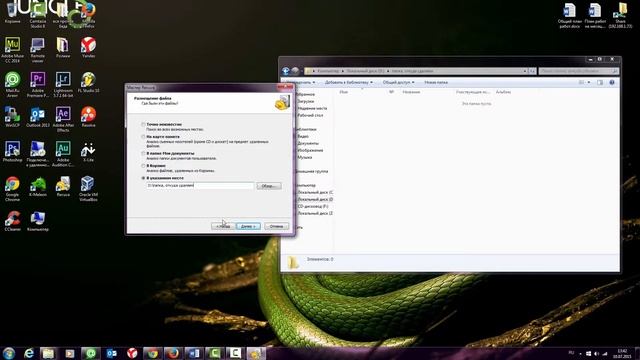Click the refresh icon beside Explorer address bar

[532, 71]
